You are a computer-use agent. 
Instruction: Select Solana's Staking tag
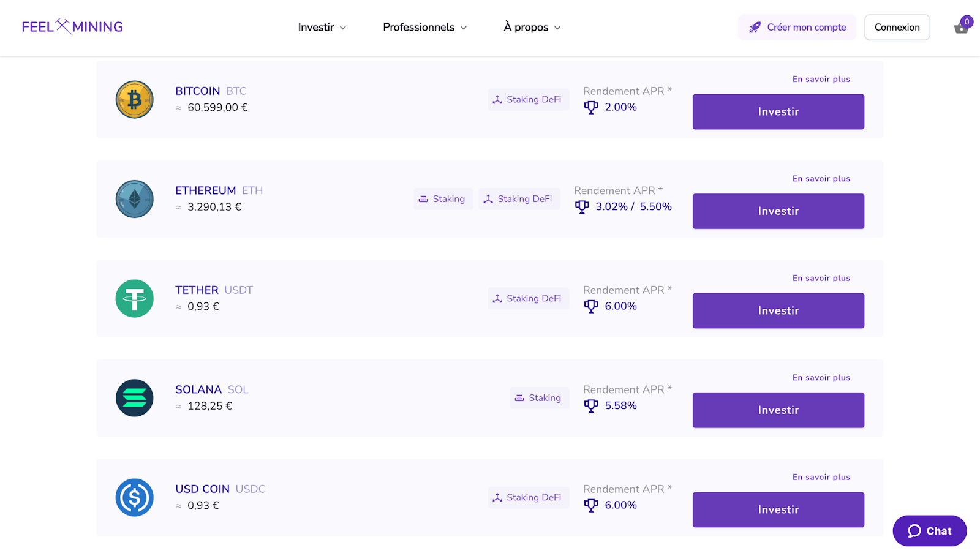click(x=539, y=398)
